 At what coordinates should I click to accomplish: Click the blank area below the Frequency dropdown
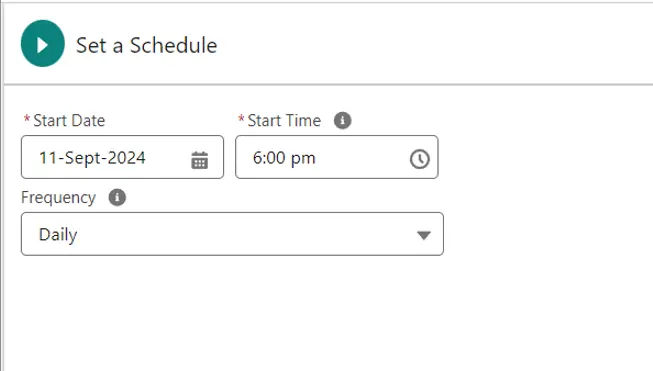(232, 312)
